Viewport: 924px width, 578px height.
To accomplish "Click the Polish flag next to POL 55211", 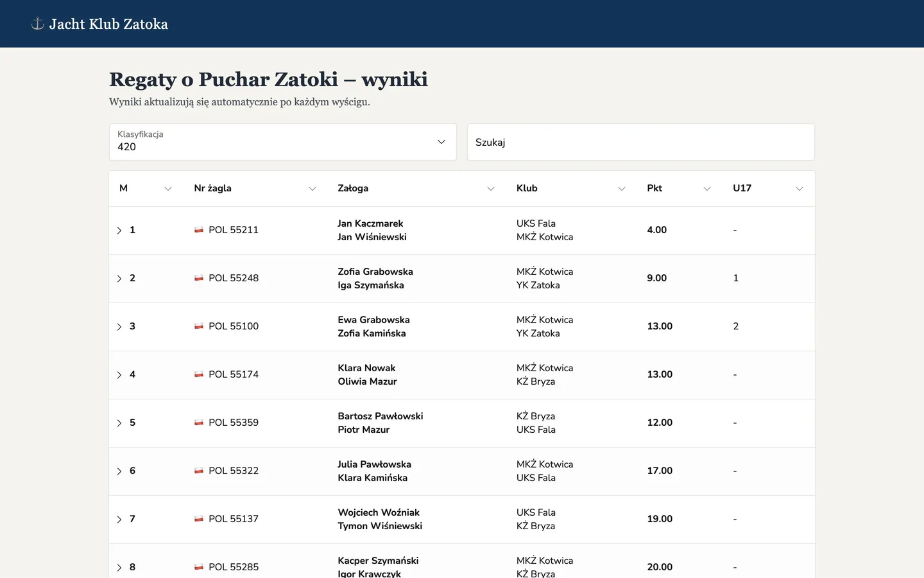I will coord(199,230).
